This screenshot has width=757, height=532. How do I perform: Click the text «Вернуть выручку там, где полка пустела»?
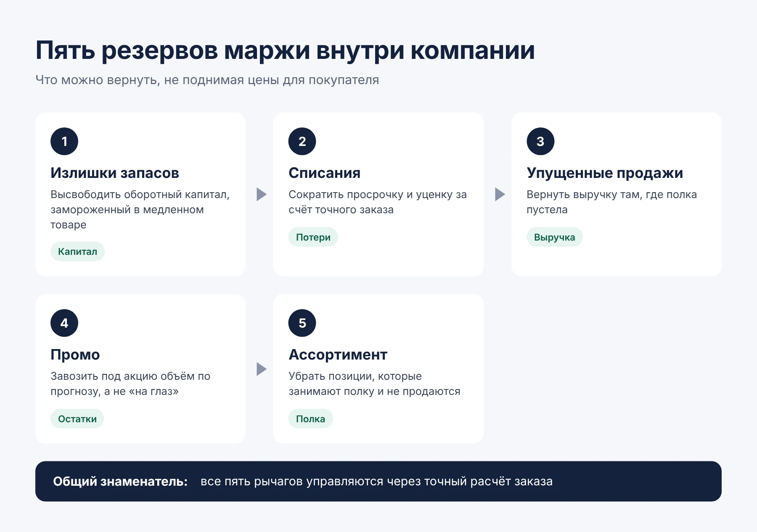coord(611,202)
